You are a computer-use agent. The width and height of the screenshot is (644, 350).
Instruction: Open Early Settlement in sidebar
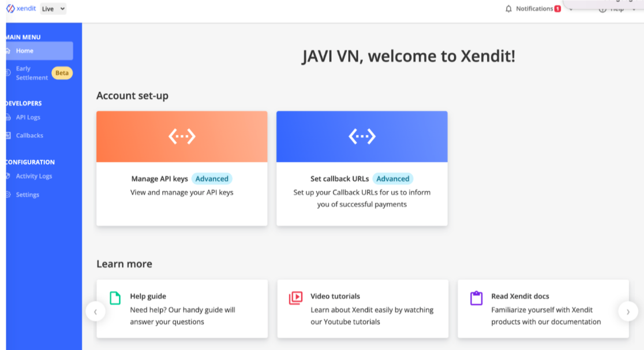[x=32, y=73]
